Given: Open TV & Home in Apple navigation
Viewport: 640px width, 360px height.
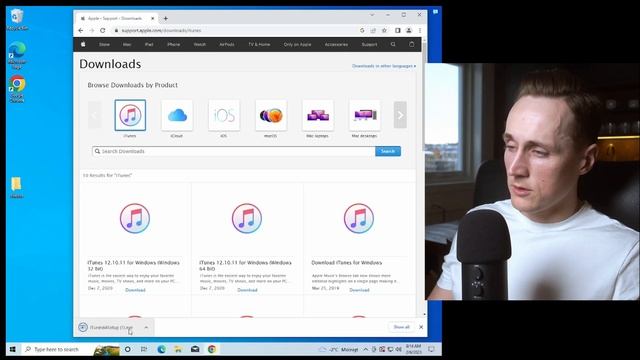Looking at the screenshot, I should pyautogui.click(x=259, y=44).
